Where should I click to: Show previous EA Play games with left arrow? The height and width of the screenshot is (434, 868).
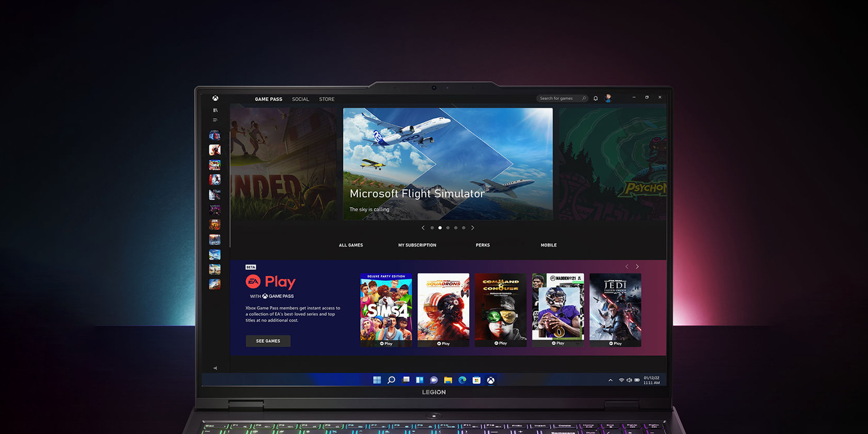626,267
